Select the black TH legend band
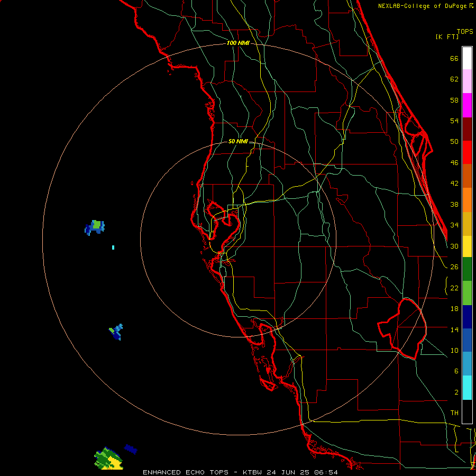Image resolution: width=476 pixels, height=476 pixels. (467, 411)
